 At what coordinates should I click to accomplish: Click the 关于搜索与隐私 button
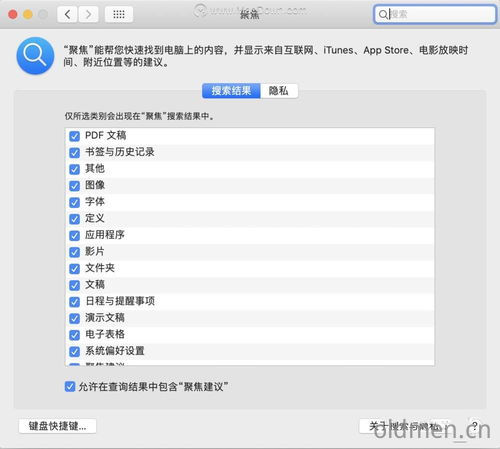[405, 426]
